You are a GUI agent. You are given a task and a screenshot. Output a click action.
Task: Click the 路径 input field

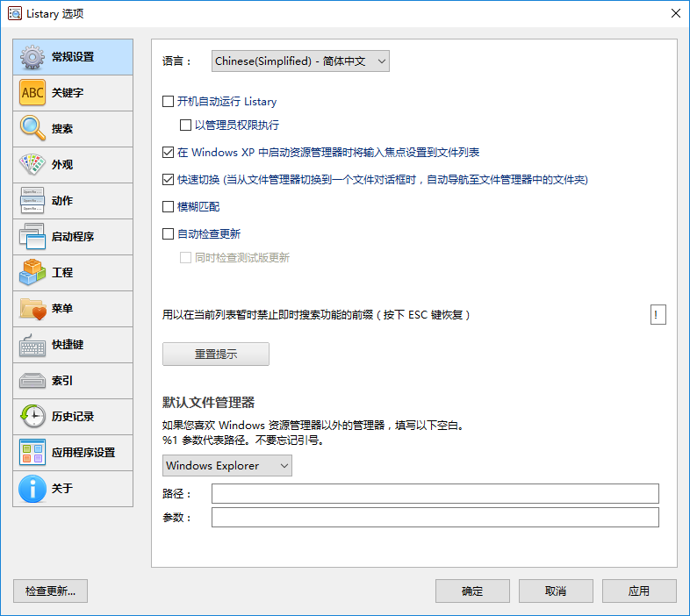pos(435,494)
